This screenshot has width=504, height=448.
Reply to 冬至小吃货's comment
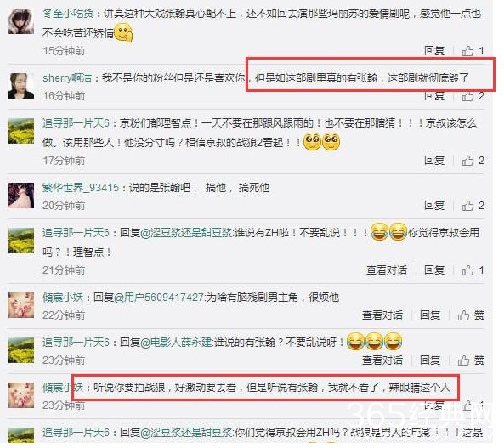(x=434, y=50)
